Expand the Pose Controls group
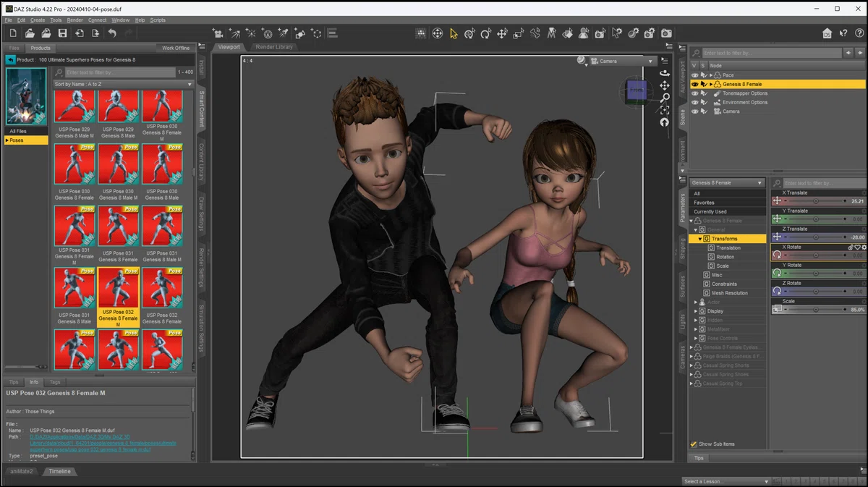The image size is (868, 487). click(x=696, y=338)
